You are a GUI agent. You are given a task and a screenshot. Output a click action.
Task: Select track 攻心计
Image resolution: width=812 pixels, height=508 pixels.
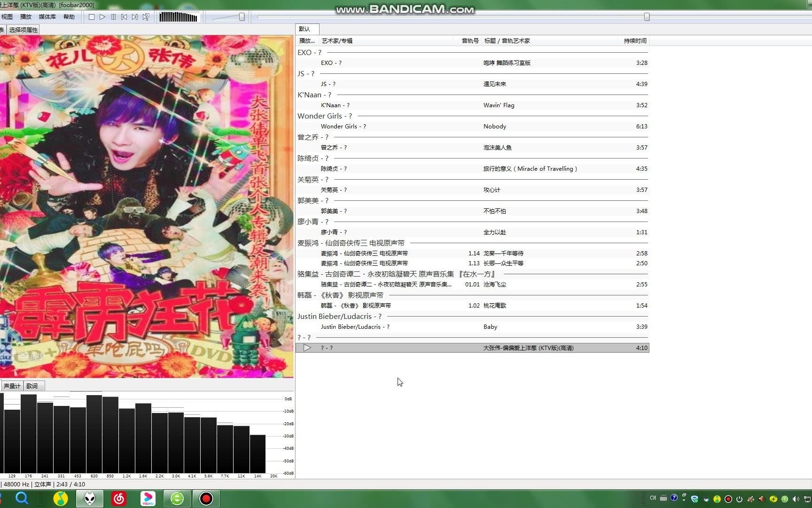(472, 190)
